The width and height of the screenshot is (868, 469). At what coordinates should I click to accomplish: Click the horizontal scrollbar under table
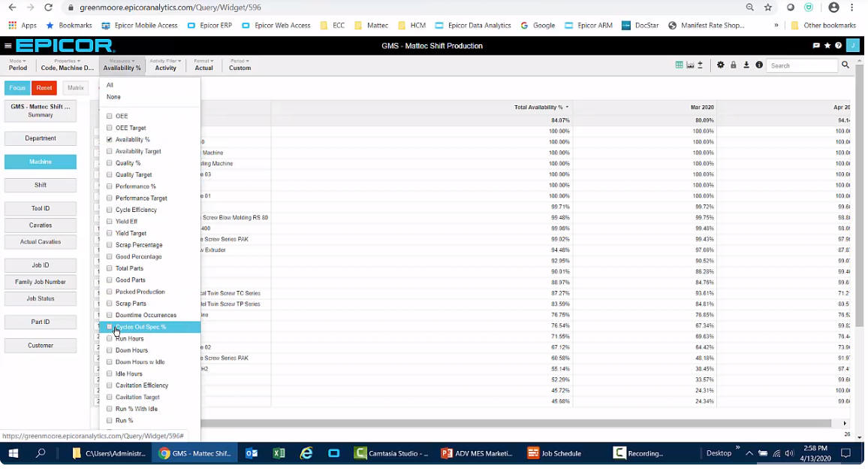[515, 423]
